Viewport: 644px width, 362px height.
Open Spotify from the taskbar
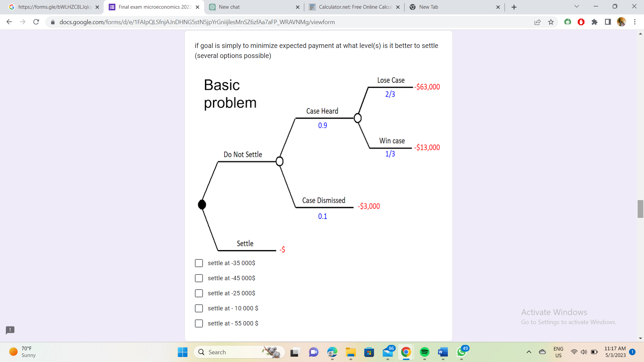pyautogui.click(x=424, y=352)
